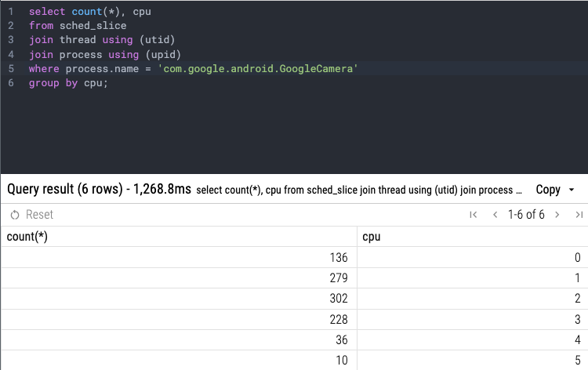Click the '1-6 of 6' page indicator
Viewport: 588px width, 370px height.
coord(526,215)
